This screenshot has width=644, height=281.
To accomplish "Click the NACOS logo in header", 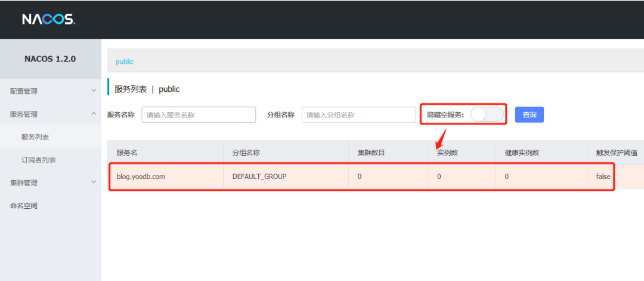I will click(x=49, y=19).
